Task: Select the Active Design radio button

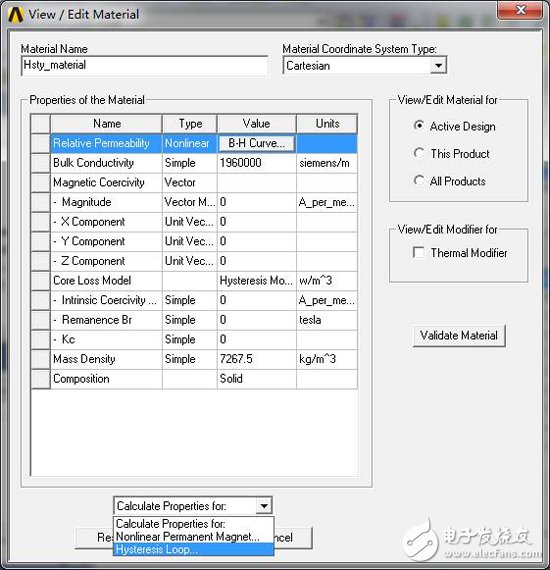Action: coord(419,126)
